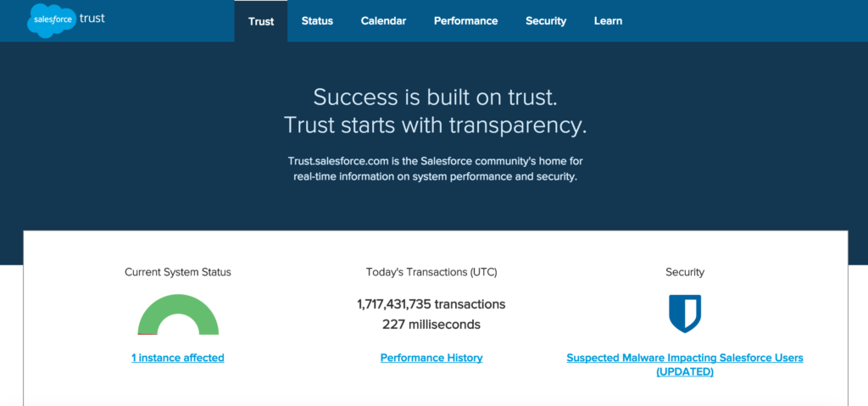Viewport: 868px width, 406px height.
Task: Open the Status tab
Action: [317, 21]
